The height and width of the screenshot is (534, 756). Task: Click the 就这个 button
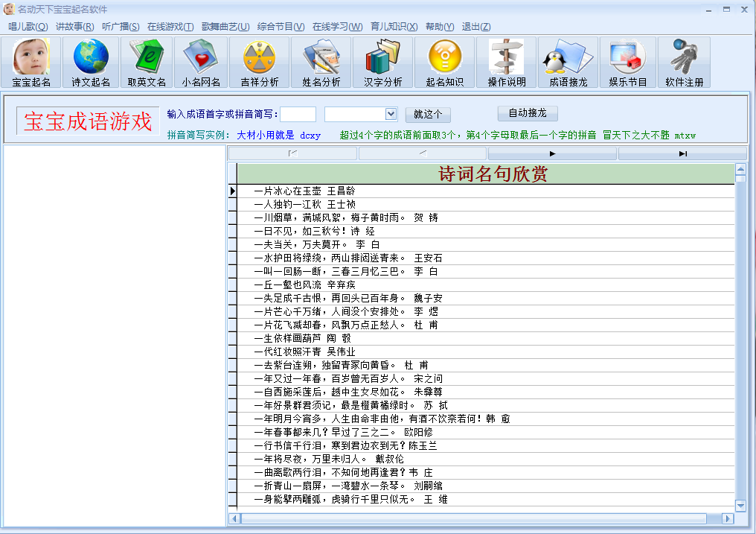click(428, 115)
